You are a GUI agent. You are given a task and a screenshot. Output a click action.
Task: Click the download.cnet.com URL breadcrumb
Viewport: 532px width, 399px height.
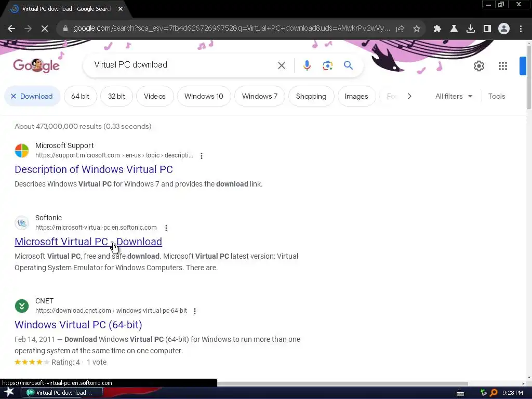[111, 311]
